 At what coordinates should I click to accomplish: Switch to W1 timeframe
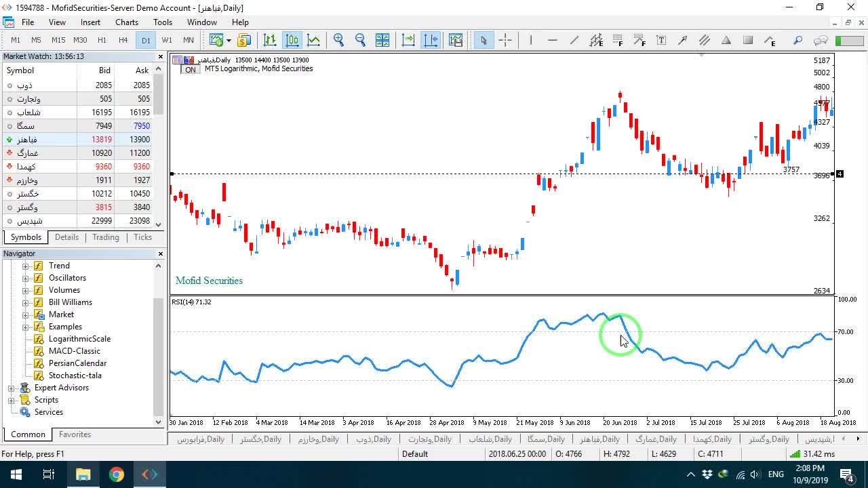[x=167, y=41]
